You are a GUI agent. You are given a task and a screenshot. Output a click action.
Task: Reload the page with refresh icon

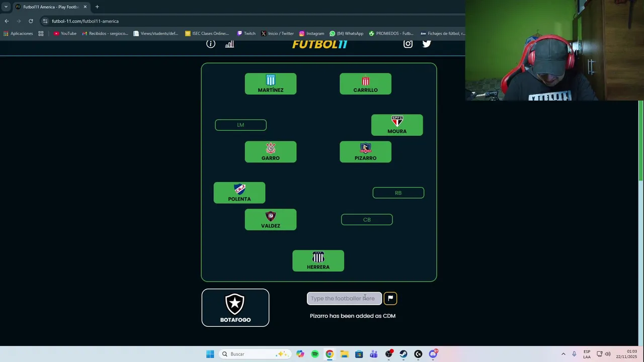click(31, 21)
